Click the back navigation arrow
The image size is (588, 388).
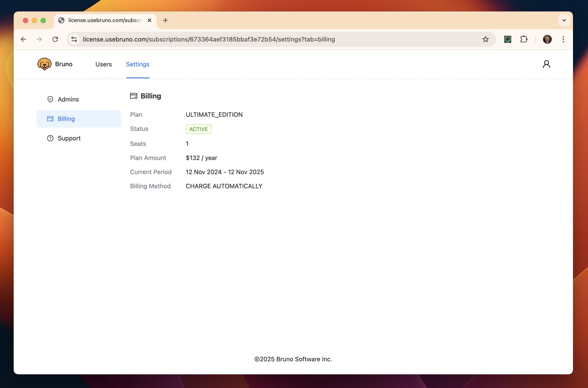pos(23,39)
